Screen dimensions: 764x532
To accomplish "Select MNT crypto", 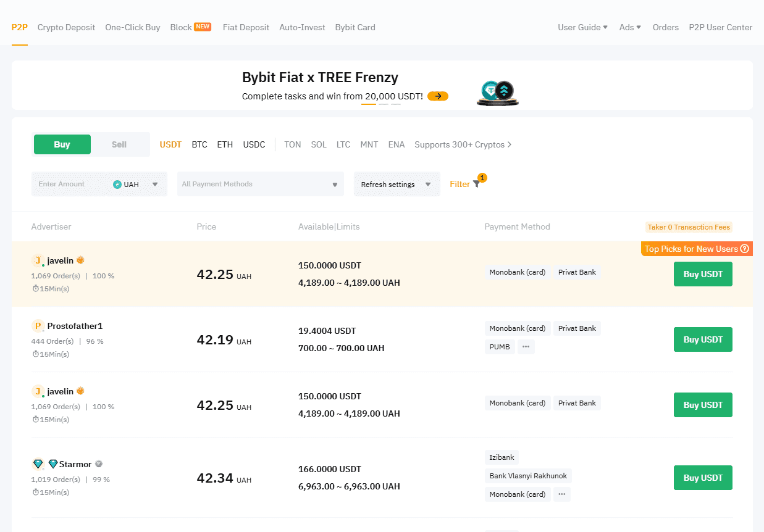I will 369,144.
